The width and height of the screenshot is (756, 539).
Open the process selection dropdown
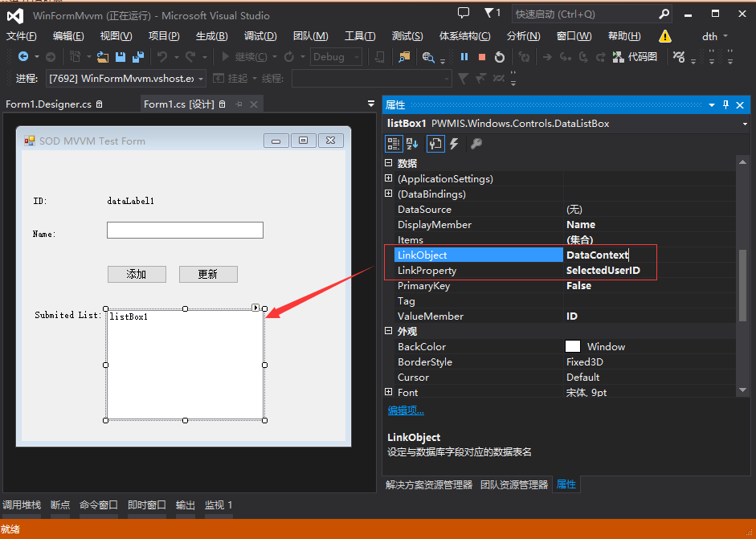pos(201,78)
